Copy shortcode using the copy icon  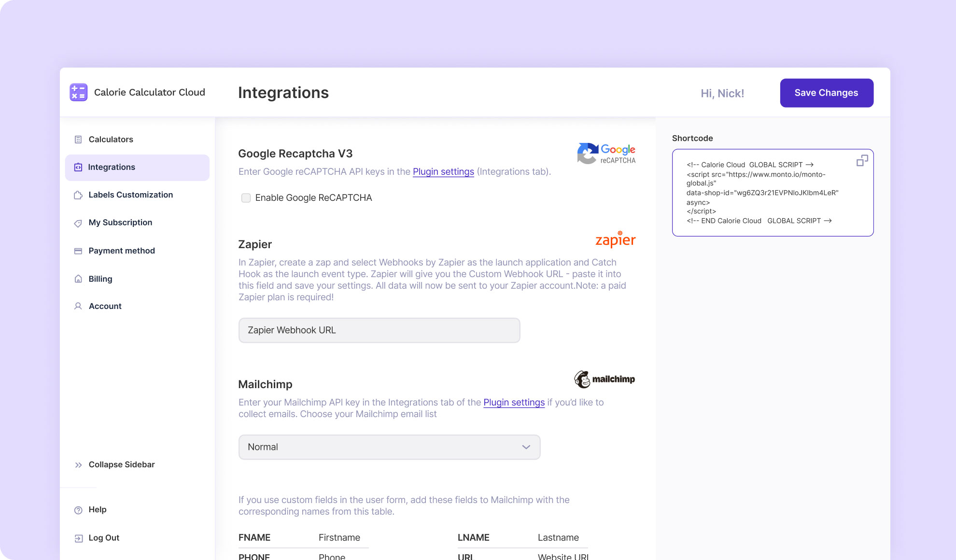pos(862,161)
